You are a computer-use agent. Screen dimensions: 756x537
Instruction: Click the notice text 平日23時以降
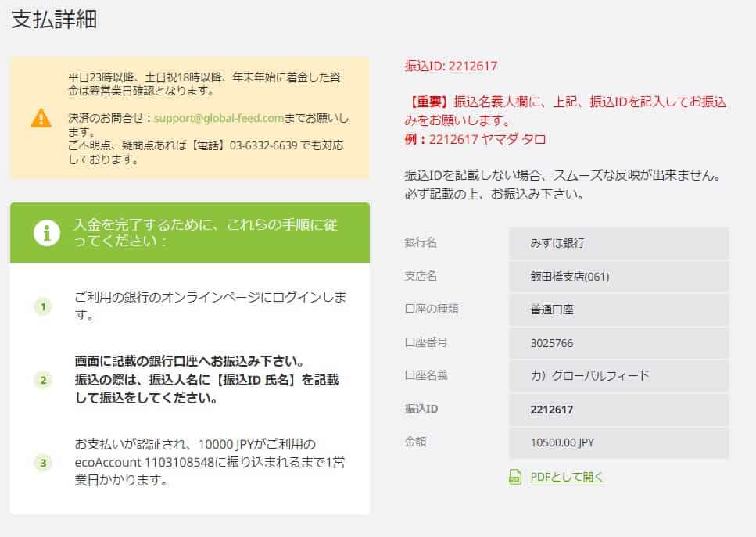click(x=204, y=84)
